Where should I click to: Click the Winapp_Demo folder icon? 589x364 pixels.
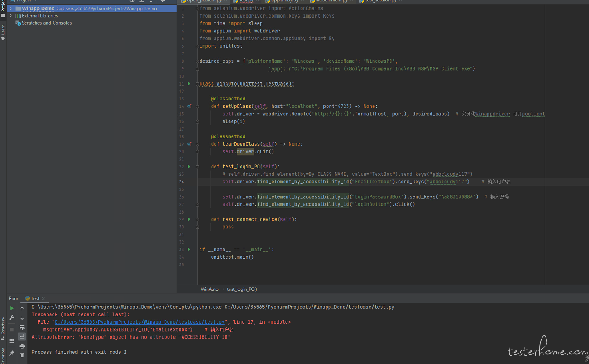18,8
